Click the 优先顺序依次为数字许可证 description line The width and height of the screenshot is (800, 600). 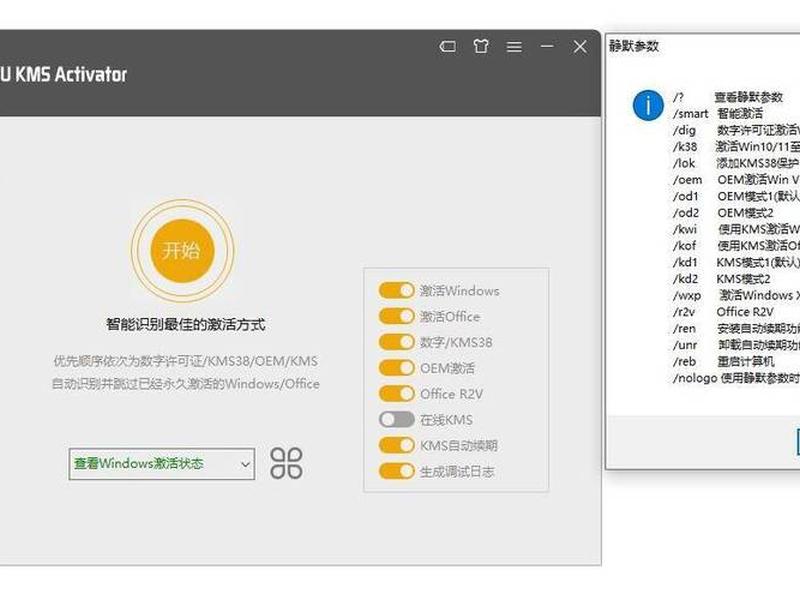[x=186, y=361]
